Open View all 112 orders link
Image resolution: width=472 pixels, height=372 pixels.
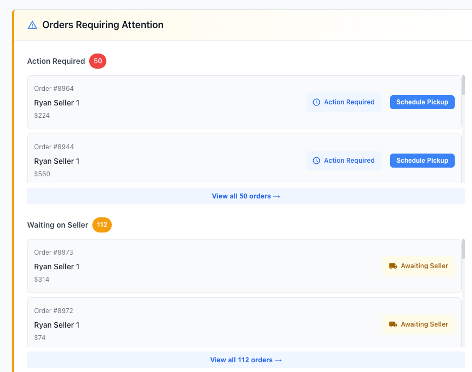coord(246,360)
